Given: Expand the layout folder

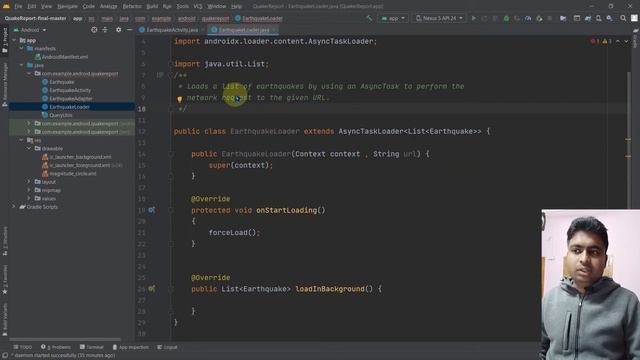Looking at the screenshot, I should click(29, 182).
